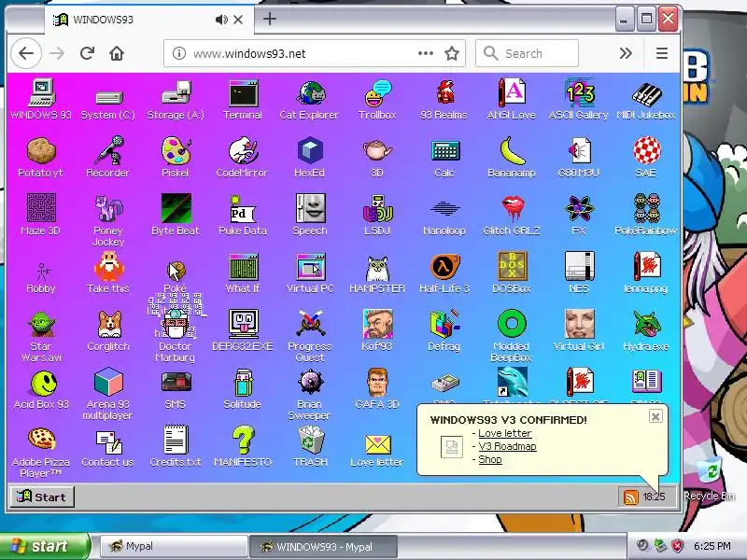
Task: Open a new browser tab
Action: point(270,19)
